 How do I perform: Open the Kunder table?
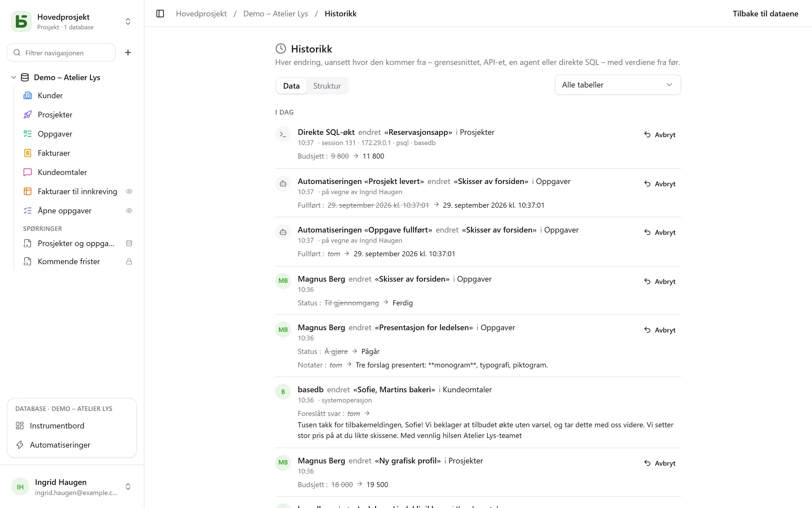50,95
